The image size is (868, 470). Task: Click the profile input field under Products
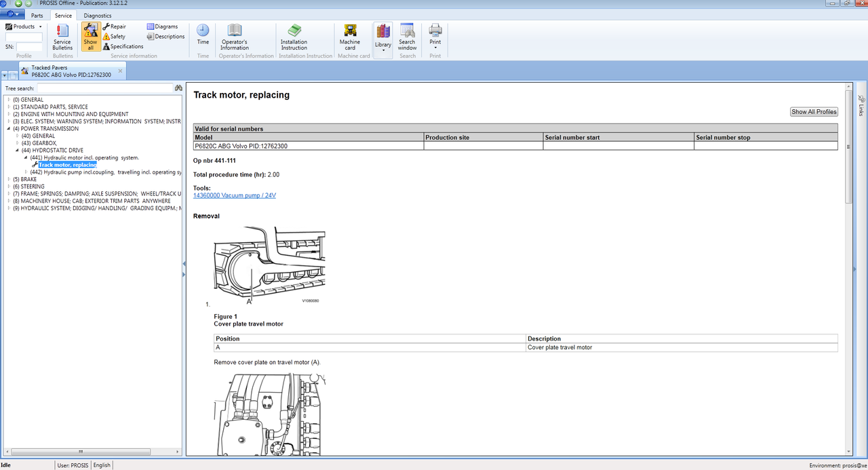(x=24, y=37)
